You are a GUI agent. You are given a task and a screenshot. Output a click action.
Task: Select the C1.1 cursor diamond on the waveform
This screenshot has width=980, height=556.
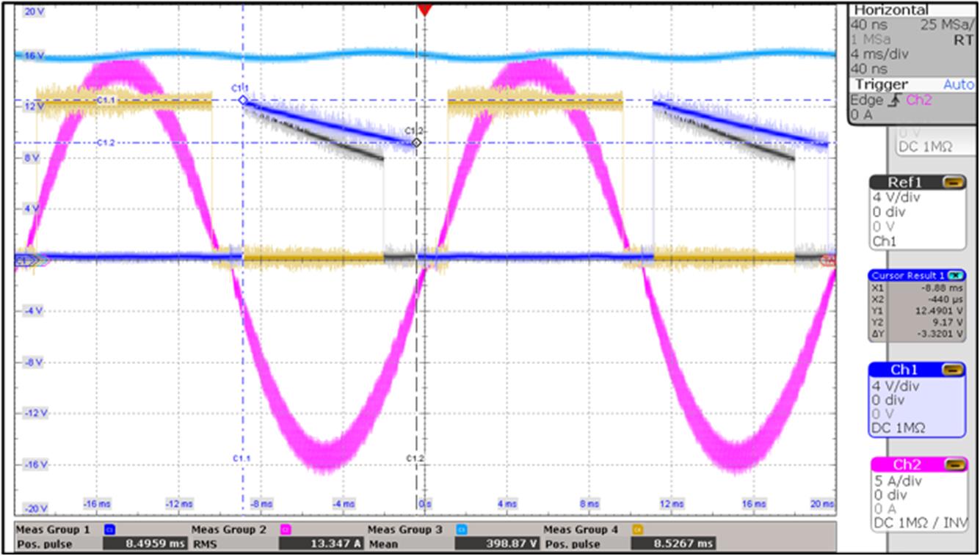pos(243,100)
